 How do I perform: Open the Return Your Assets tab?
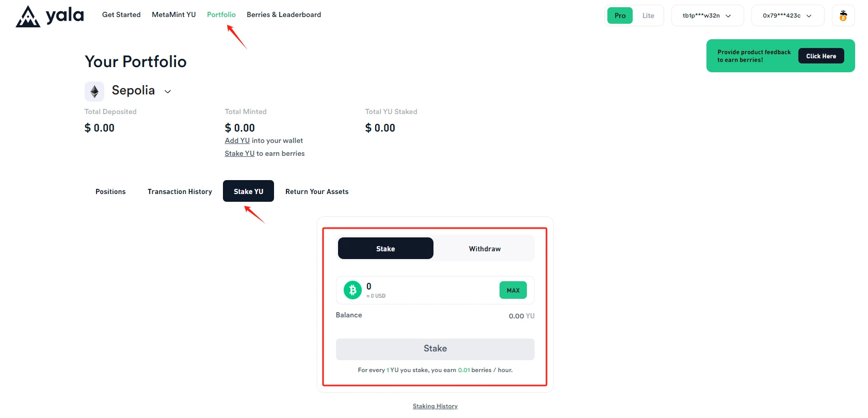(317, 191)
